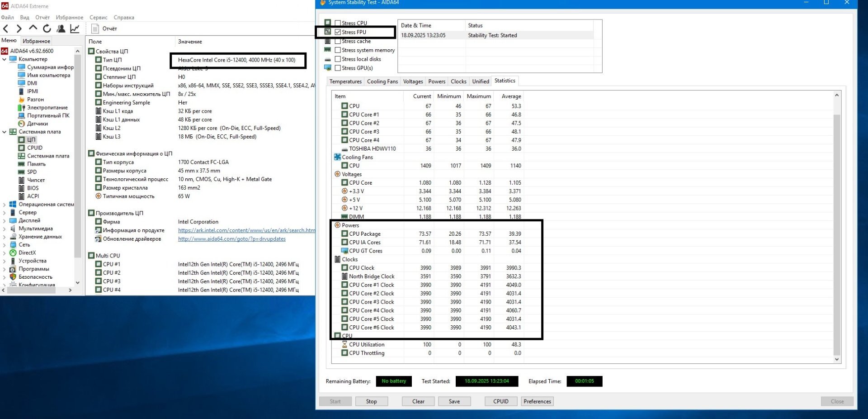868x419 pixels.
Task: Open the Справка menu
Action: click(124, 18)
